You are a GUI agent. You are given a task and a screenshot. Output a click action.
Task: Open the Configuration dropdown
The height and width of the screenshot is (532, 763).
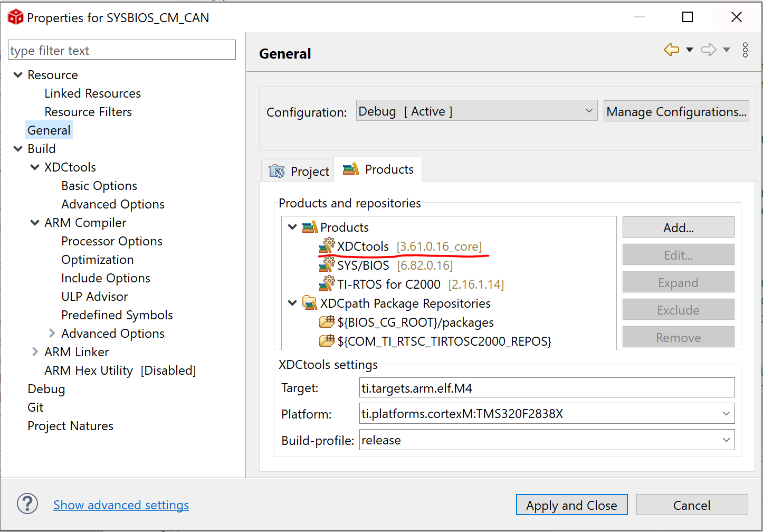476,111
